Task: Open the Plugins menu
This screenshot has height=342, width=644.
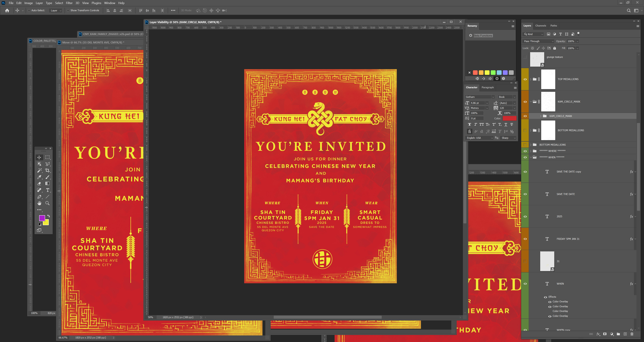Action: (x=96, y=3)
